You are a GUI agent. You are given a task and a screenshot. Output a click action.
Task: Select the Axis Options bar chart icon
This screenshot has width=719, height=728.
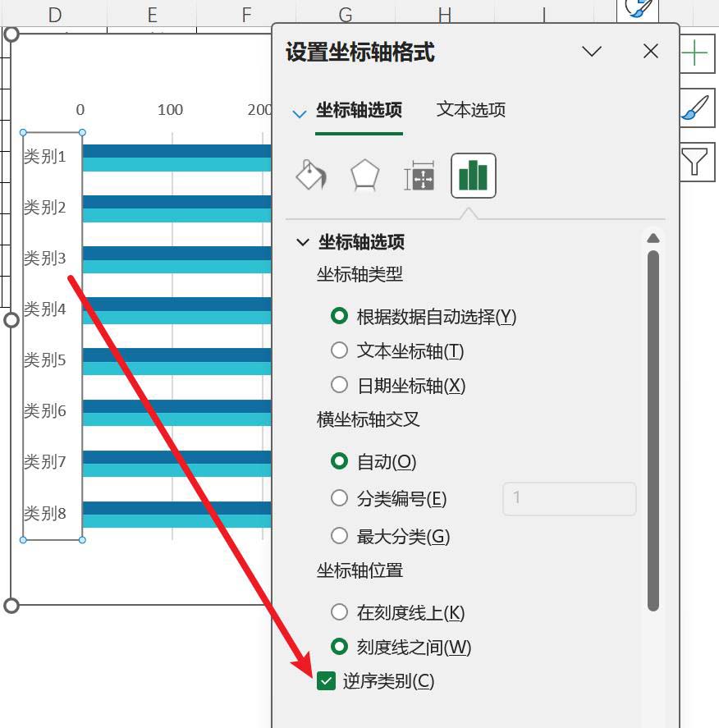(x=473, y=175)
